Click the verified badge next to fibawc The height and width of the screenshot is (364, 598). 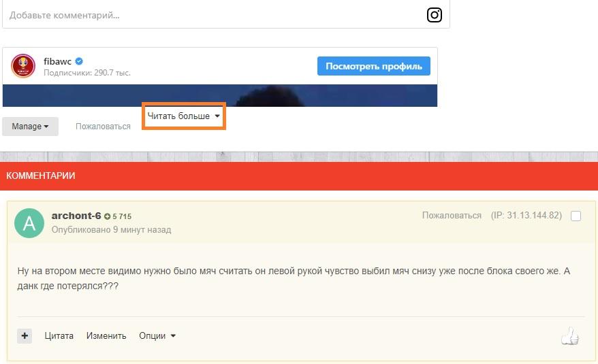79,61
